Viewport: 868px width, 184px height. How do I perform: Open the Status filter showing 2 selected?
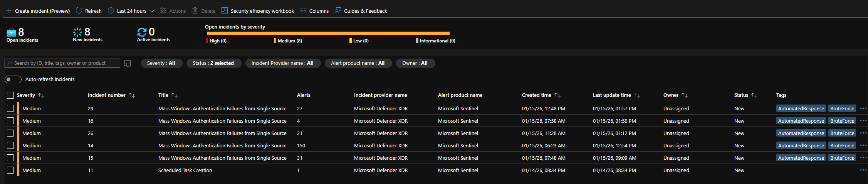[213, 63]
